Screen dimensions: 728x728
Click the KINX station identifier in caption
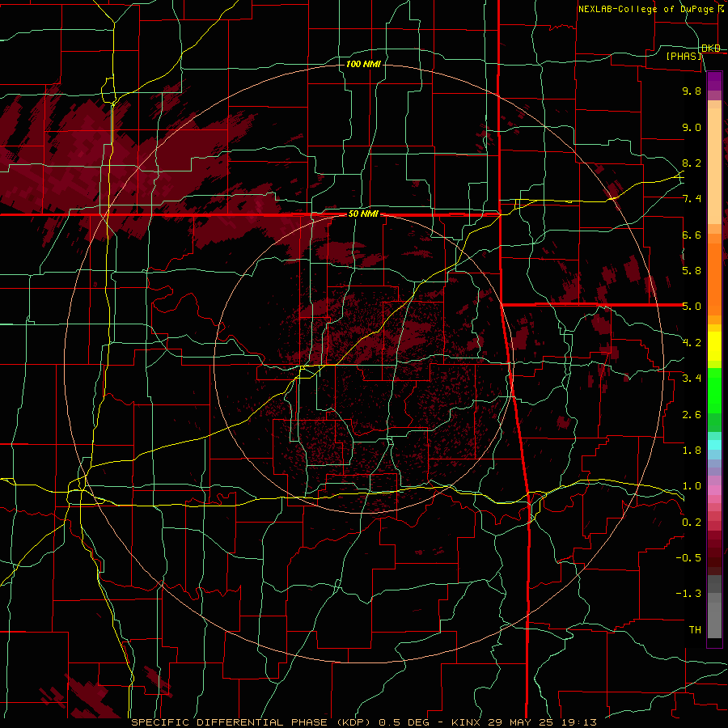[467, 722]
